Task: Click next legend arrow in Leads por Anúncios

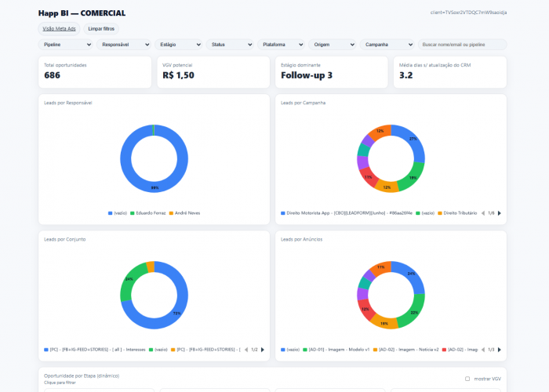Action: pyautogui.click(x=500, y=350)
